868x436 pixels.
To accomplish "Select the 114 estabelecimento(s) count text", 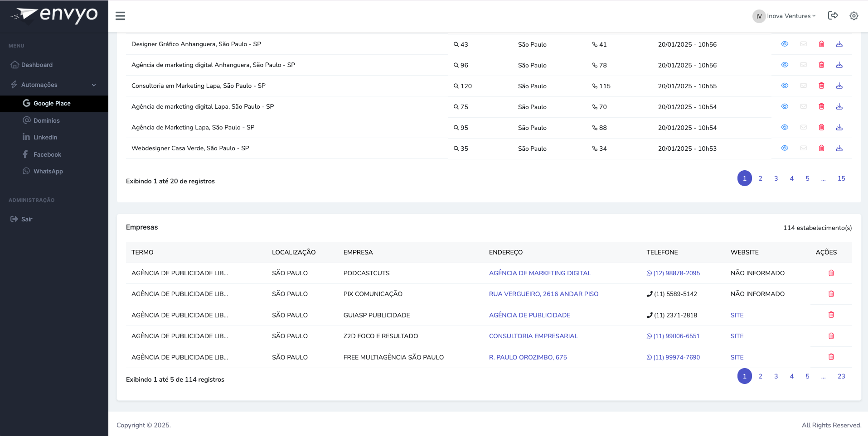I will point(817,228).
